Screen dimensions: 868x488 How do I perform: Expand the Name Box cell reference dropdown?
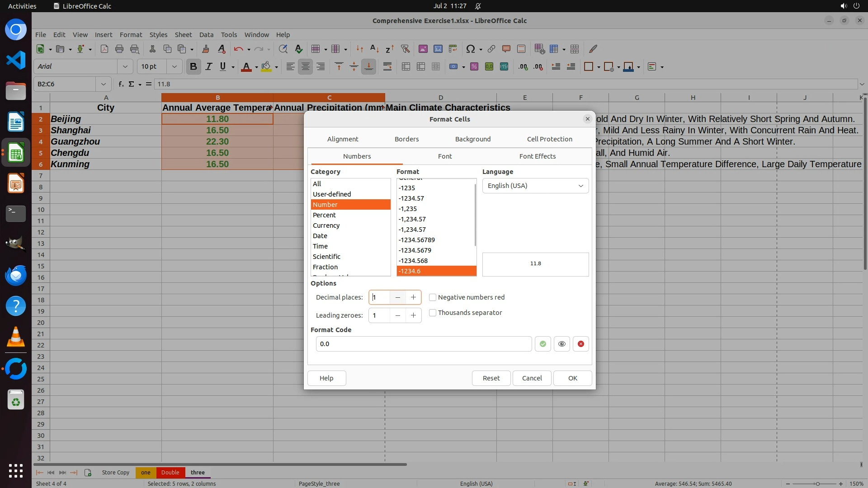tap(104, 84)
